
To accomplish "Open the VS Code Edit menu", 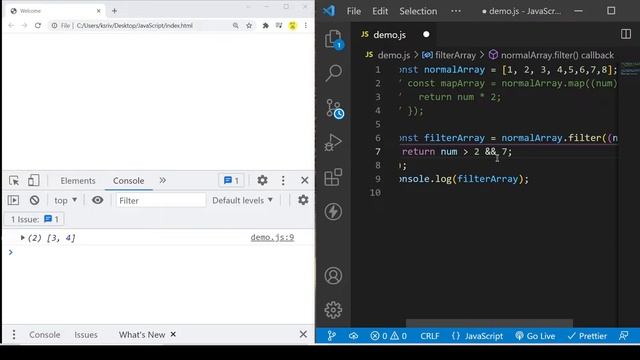I will 380,11.
